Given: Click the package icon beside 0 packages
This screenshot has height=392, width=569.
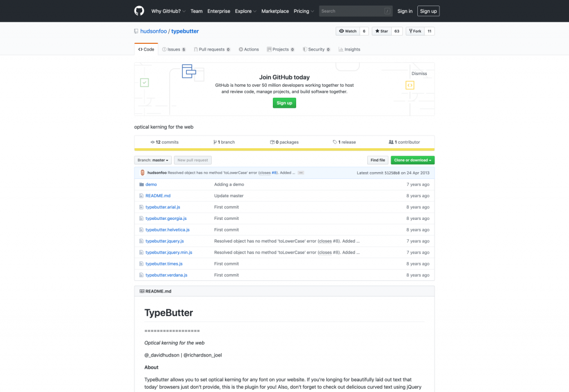Looking at the screenshot, I should 272,142.
